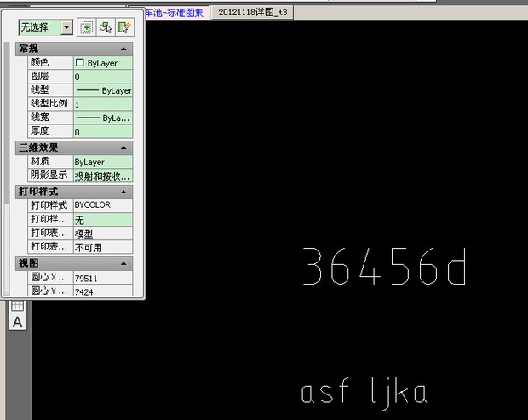Click the 阴影显示 property label
The width and height of the screenshot is (528, 420).
click(x=49, y=175)
